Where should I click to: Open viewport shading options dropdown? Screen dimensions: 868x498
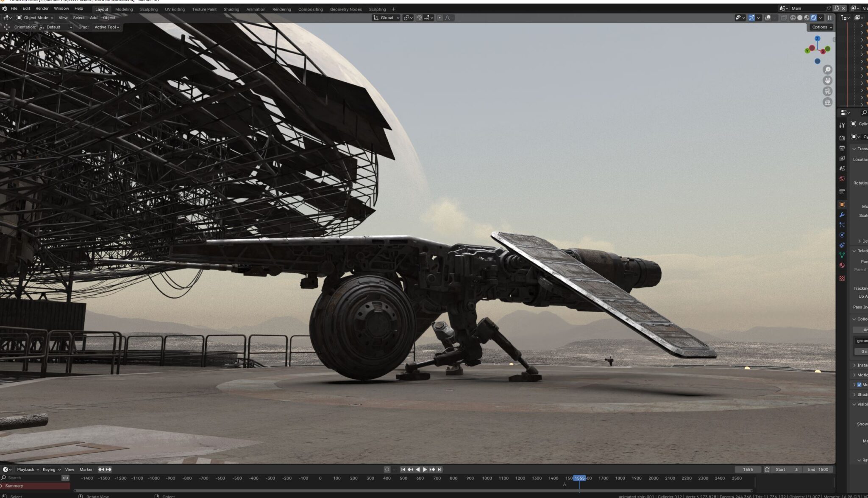point(821,18)
